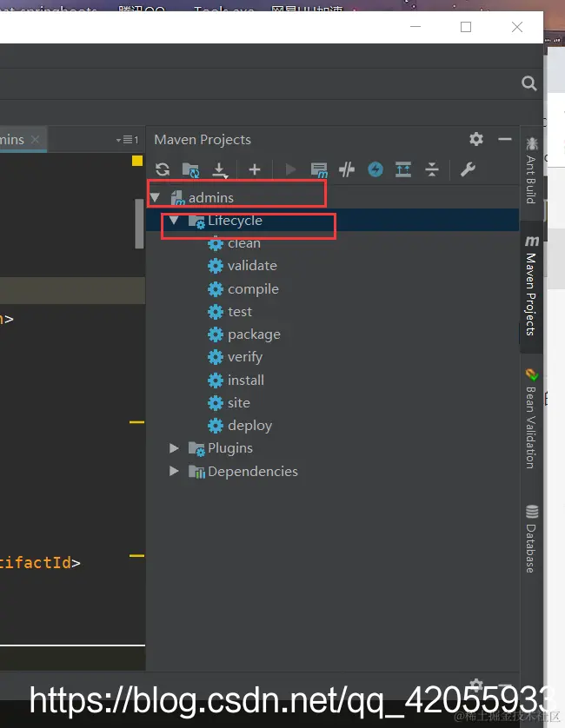Click Generate Sources and Update Folders icon
The height and width of the screenshot is (728, 565).
pos(190,170)
